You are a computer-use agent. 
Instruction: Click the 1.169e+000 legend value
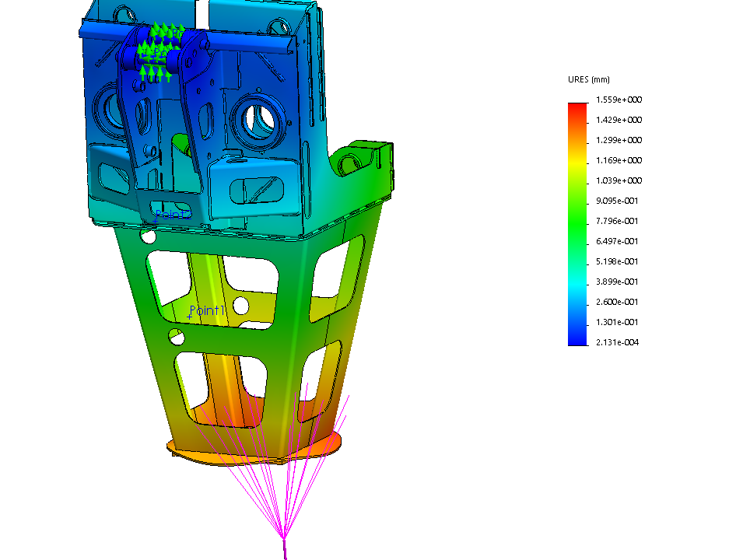619,161
